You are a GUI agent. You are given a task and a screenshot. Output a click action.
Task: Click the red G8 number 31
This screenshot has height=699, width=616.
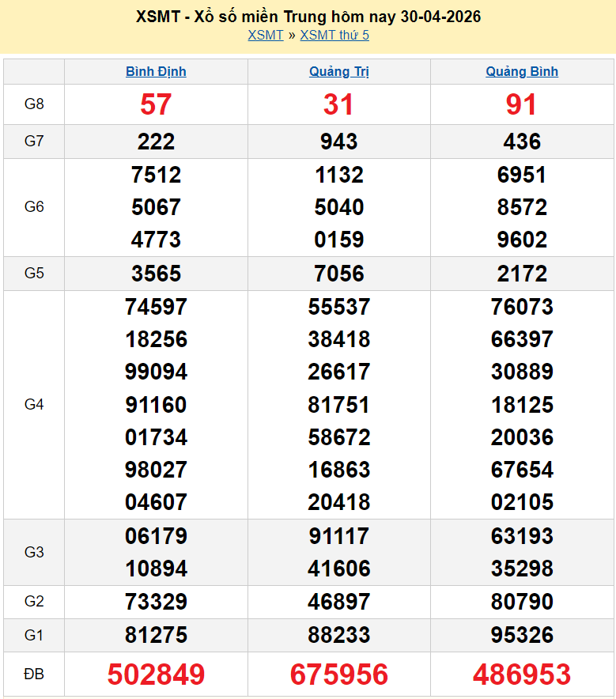[339, 104]
